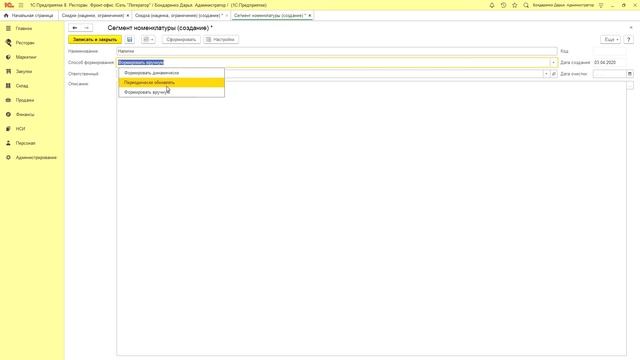This screenshot has width=640, height=360.
Task: Click the help question mark button
Action: 629,40
